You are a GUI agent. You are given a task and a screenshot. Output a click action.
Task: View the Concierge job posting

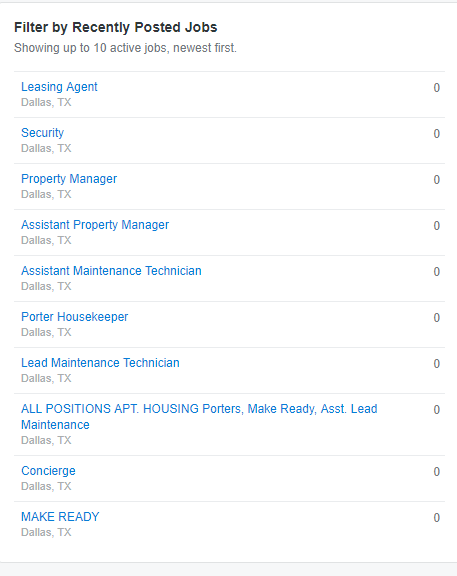click(48, 471)
